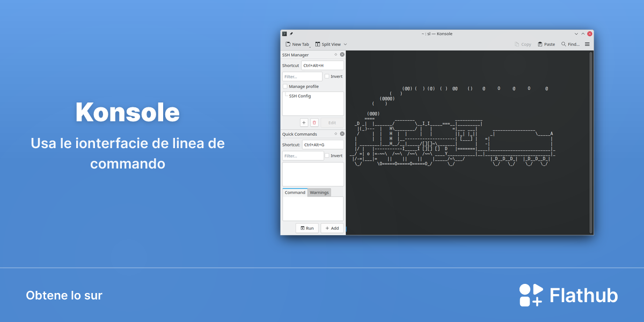
Task: Close the SSH Manager panel
Action: [x=342, y=55]
